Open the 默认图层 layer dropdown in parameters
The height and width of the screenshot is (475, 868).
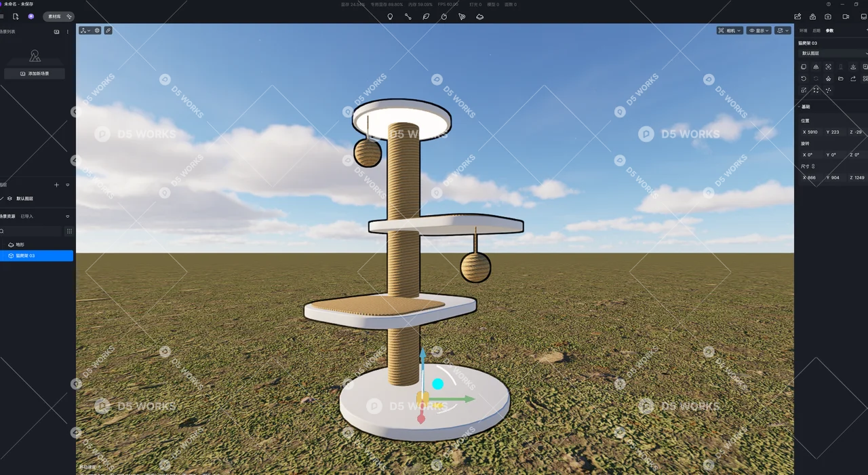[x=833, y=53]
